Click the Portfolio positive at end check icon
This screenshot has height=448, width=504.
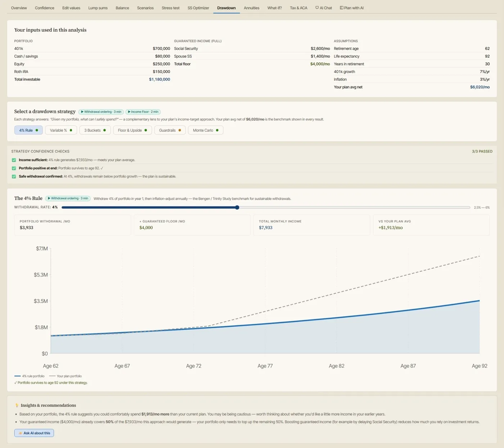pyautogui.click(x=14, y=168)
